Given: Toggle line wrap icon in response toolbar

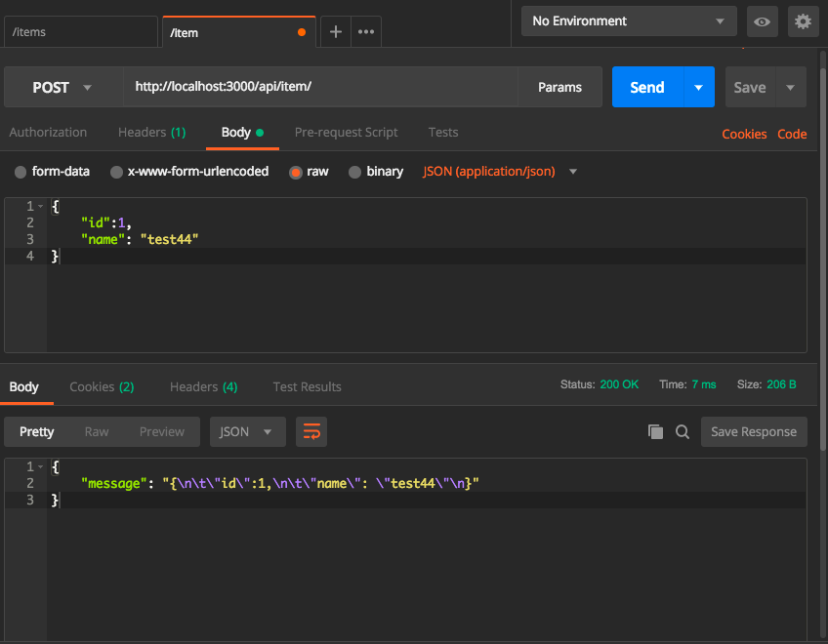Looking at the screenshot, I should [311, 432].
